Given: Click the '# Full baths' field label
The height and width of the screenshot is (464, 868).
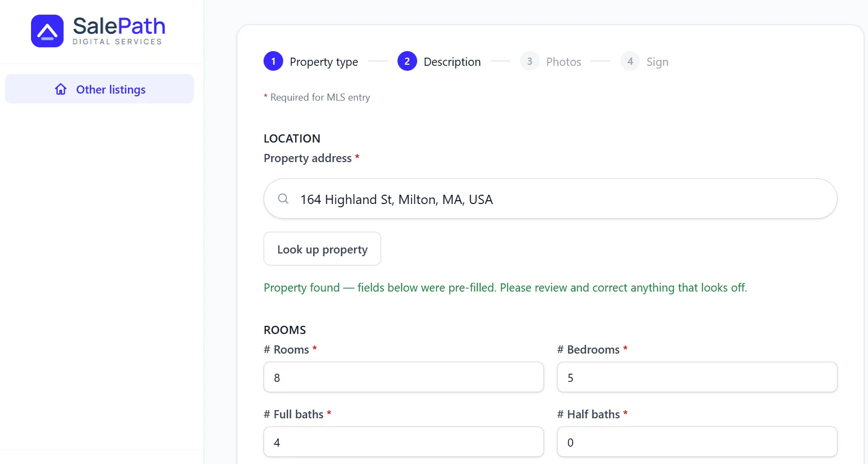Looking at the screenshot, I should click(x=297, y=414).
